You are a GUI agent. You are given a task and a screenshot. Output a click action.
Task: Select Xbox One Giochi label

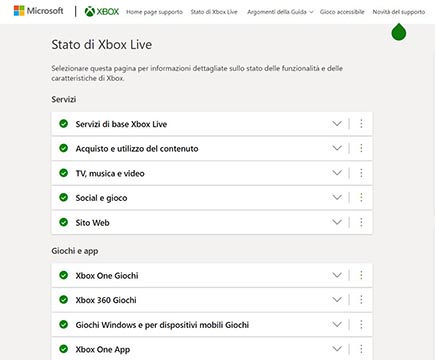107,276
